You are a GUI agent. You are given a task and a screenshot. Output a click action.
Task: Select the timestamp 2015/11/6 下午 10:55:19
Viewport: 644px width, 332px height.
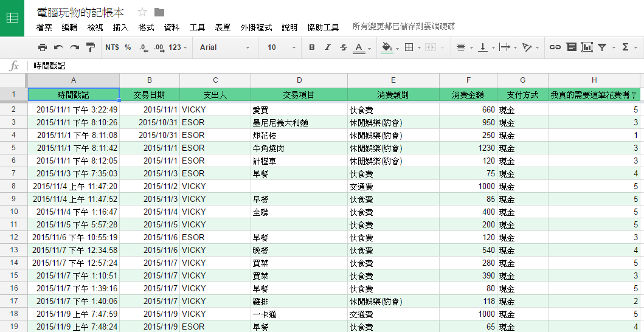click(x=74, y=237)
